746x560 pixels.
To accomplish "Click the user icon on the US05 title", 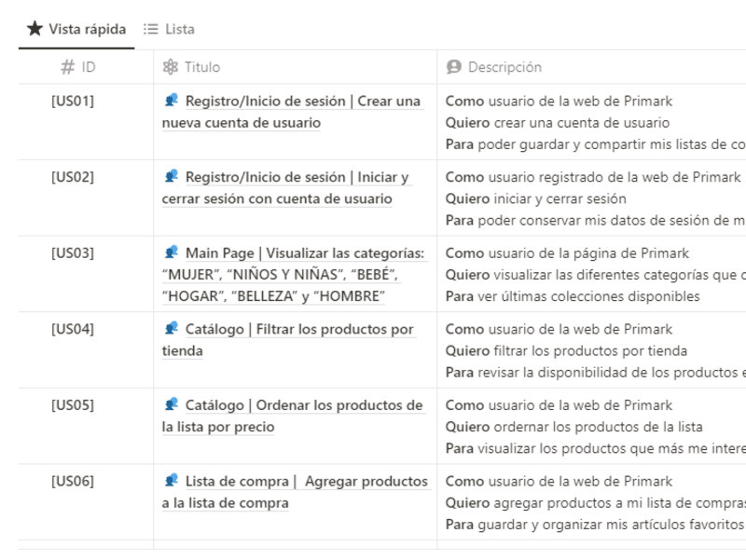I will click(172, 404).
